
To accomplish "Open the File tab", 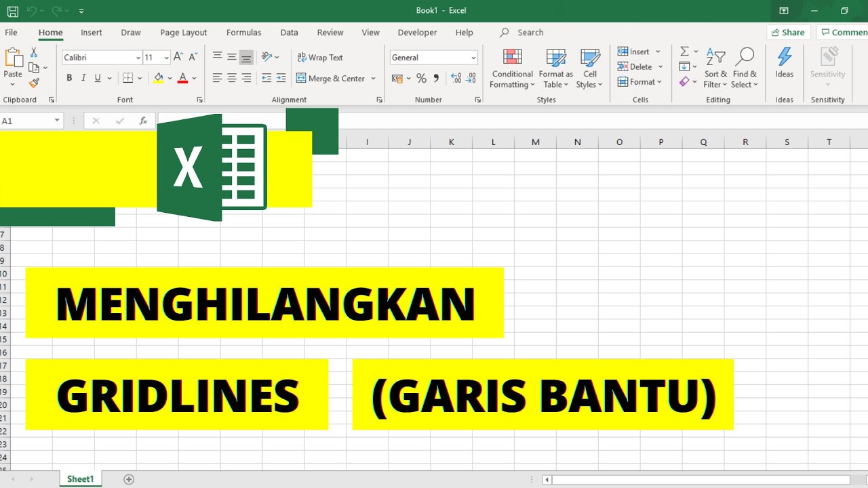I will tap(11, 33).
